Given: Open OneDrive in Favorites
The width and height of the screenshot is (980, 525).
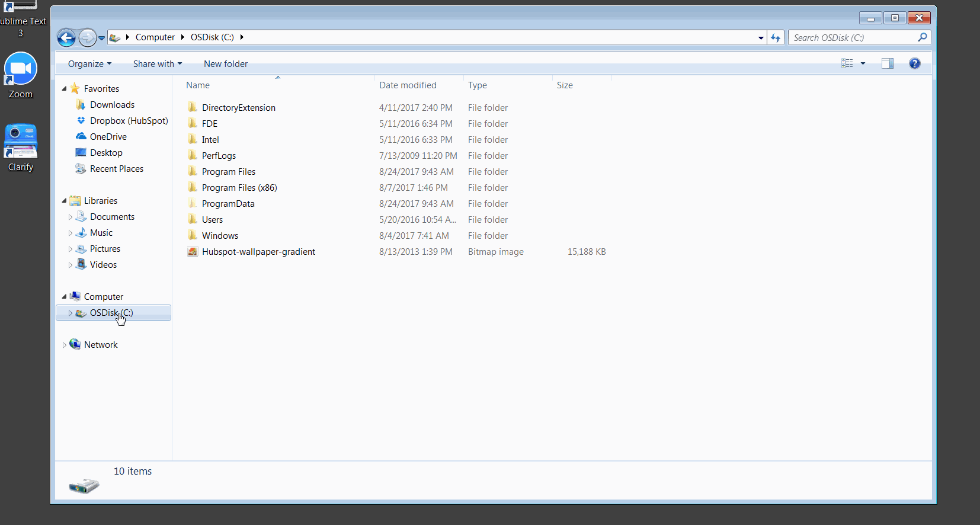Looking at the screenshot, I should point(108,137).
